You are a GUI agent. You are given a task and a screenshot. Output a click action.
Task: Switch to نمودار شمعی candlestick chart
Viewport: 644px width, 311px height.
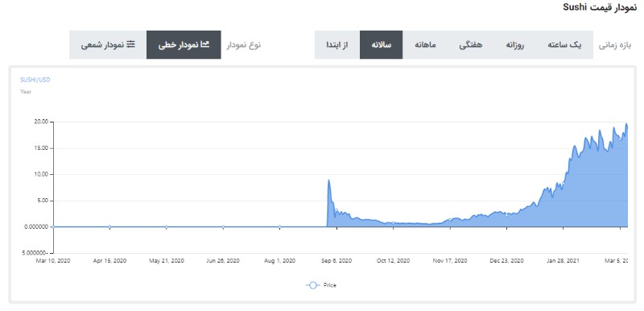tap(108, 45)
